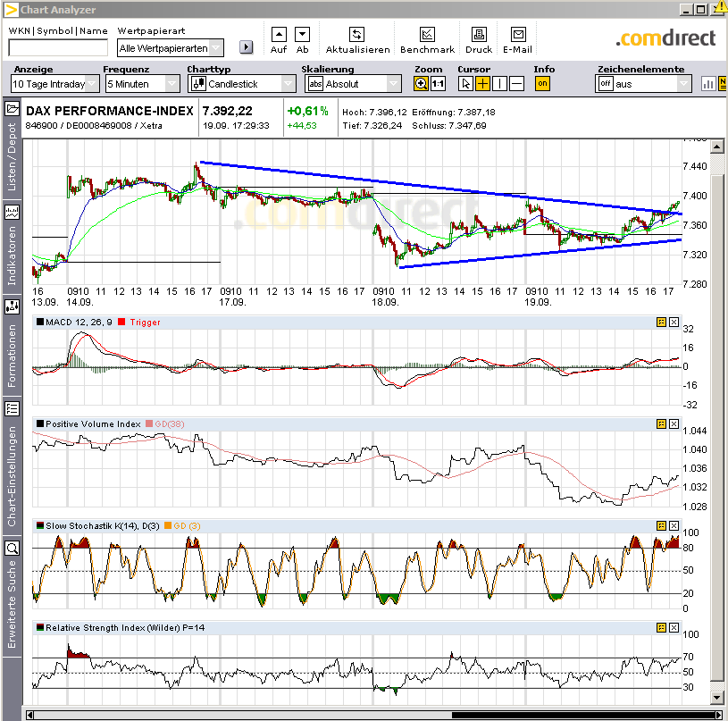The height and width of the screenshot is (721, 728).
Task: Activate the Zoom magnifier tool
Action: point(420,82)
